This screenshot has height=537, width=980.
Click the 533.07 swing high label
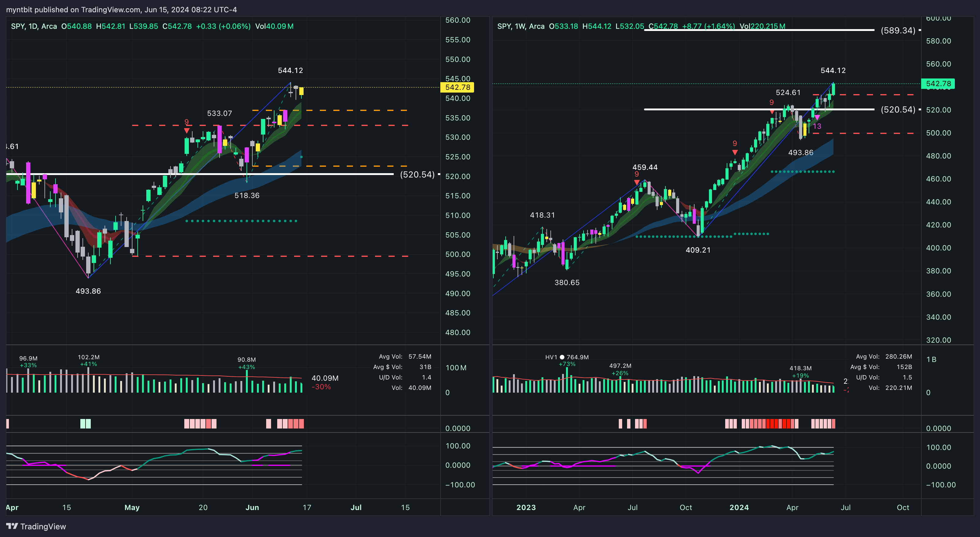coord(220,113)
